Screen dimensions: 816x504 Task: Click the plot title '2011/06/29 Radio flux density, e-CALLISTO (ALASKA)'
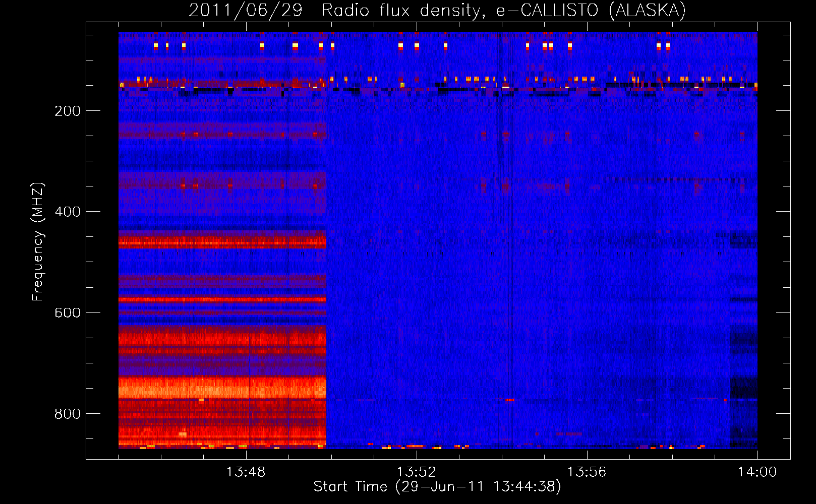point(437,11)
